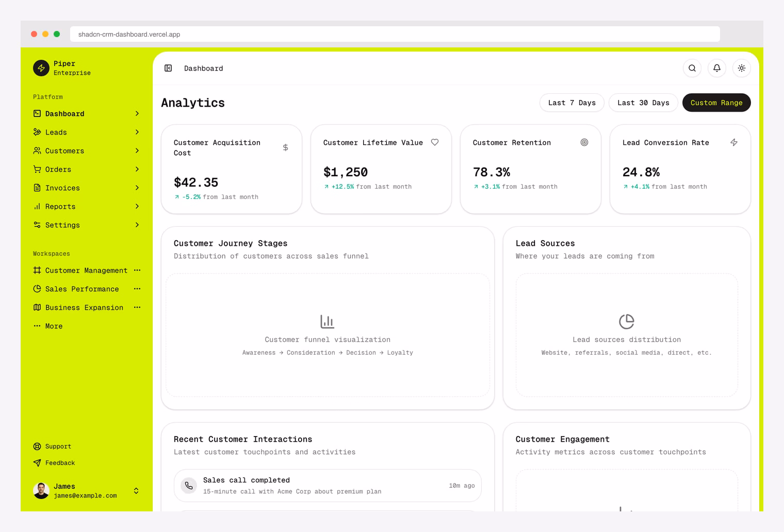Click the $1,250 lifetime value figure
The image size is (784, 532).
click(x=346, y=172)
